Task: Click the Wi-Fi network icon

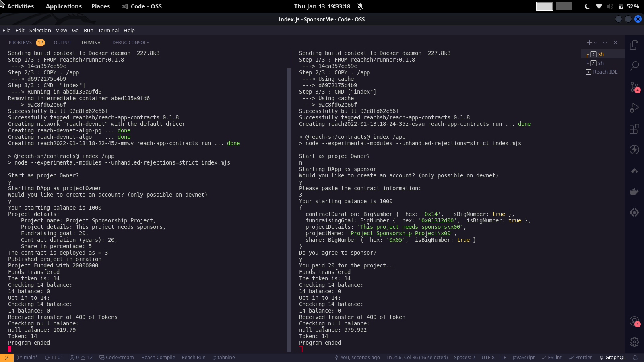Action: pyautogui.click(x=599, y=6)
